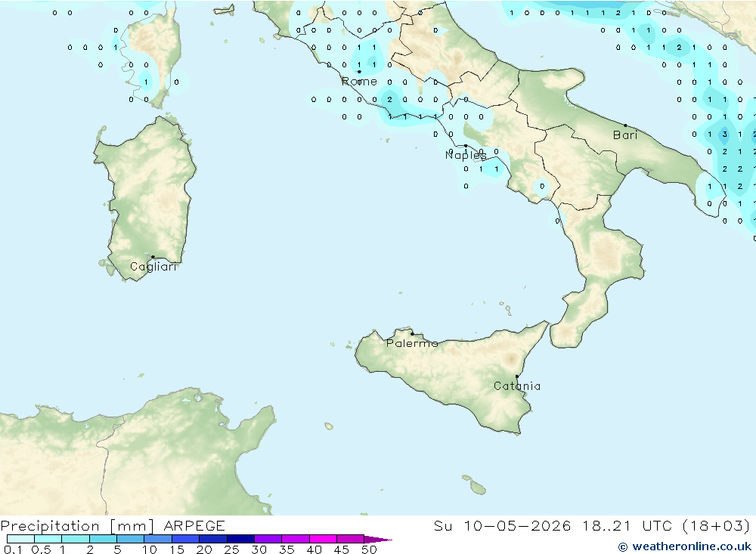The image size is (756, 554).
Task: Click the 'Precipitation [mm]' title text
Action: tap(77, 525)
